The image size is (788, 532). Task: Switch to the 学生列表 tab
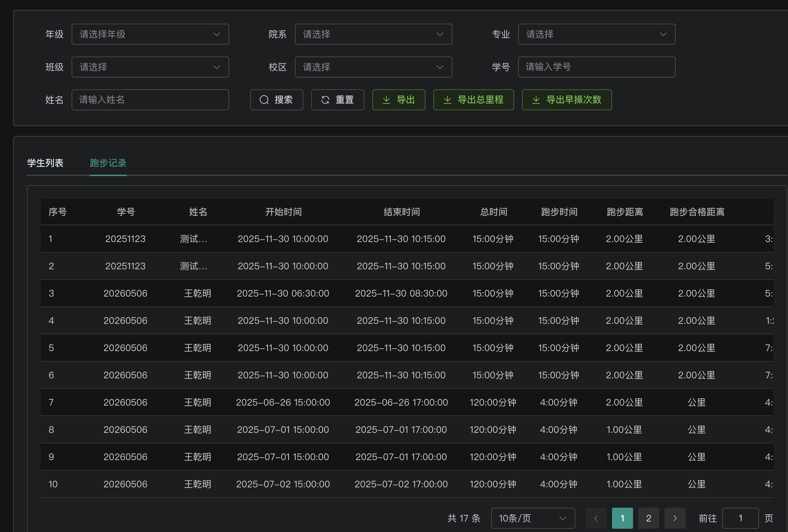(45, 163)
